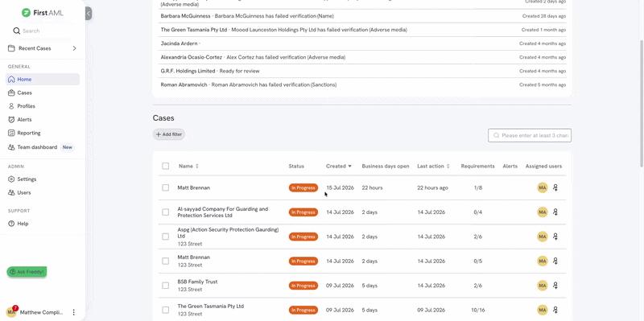Click the Alerts alarm icon
The width and height of the screenshot is (644, 321).
coord(11,119)
